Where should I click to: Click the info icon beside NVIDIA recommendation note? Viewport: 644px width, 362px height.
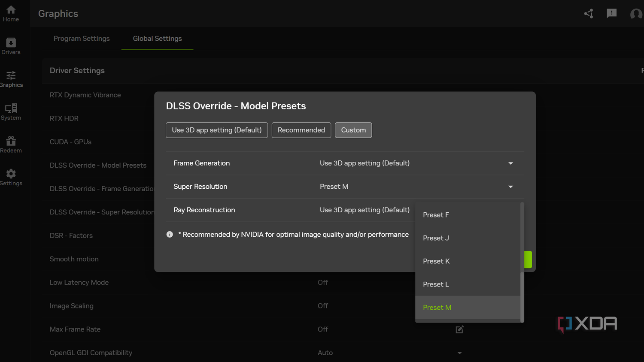click(170, 234)
